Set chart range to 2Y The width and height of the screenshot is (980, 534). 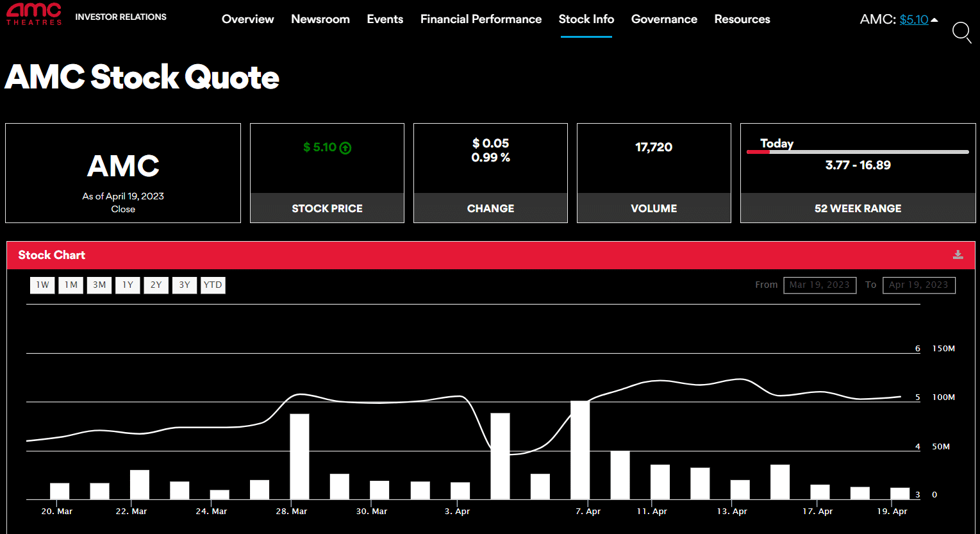(156, 285)
